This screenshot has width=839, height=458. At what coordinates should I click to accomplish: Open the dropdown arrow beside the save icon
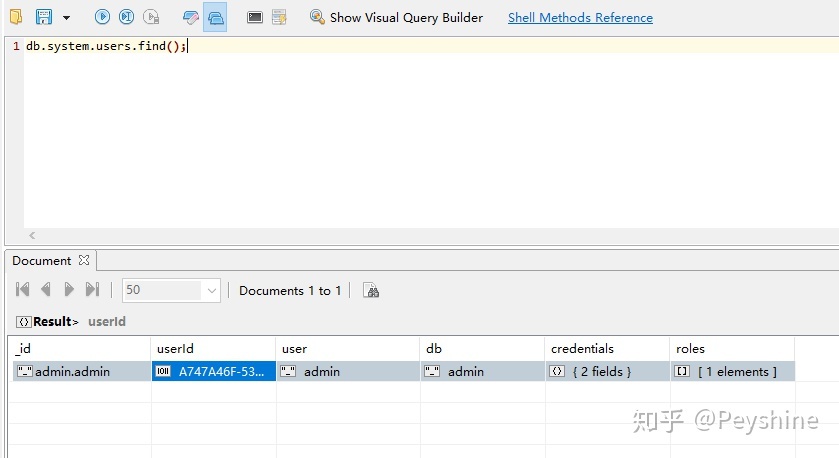coord(66,18)
